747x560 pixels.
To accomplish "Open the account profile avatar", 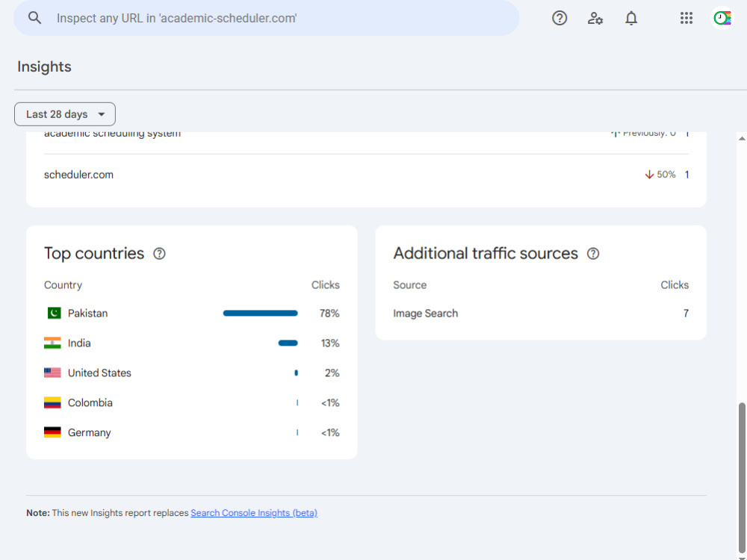I will (722, 18).
